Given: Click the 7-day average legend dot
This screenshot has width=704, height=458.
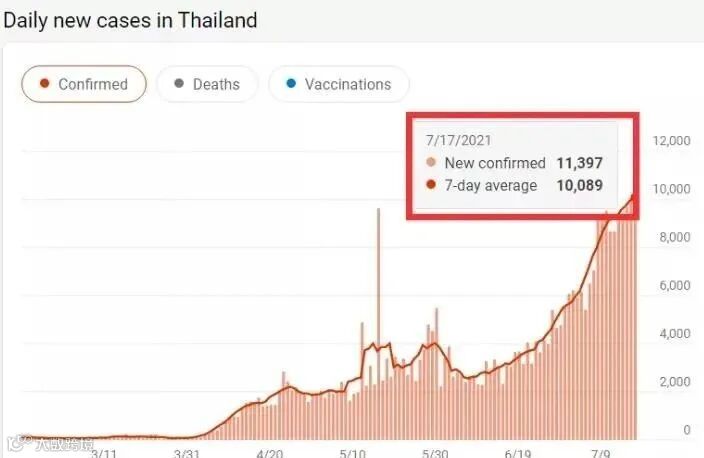Looking at the screenshot, I should 431,185.
